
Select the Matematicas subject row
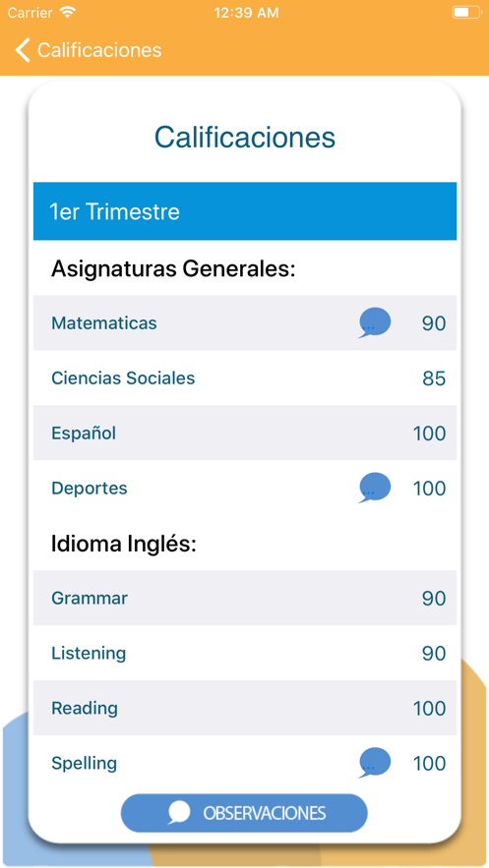245,322
